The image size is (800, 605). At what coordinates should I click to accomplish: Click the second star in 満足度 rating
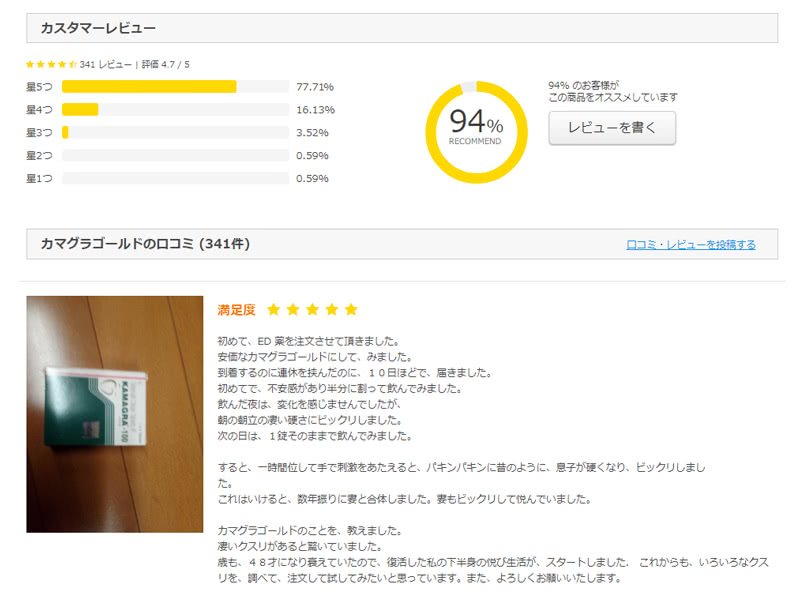293,310
